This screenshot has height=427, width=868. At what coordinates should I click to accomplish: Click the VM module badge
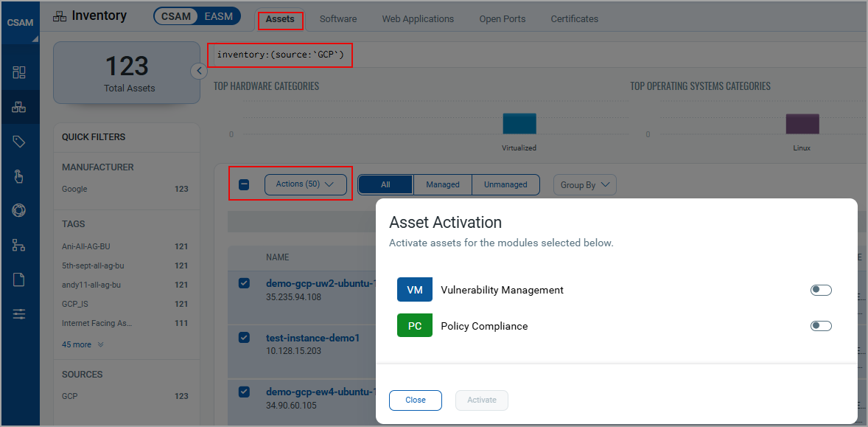coord(415,290)
